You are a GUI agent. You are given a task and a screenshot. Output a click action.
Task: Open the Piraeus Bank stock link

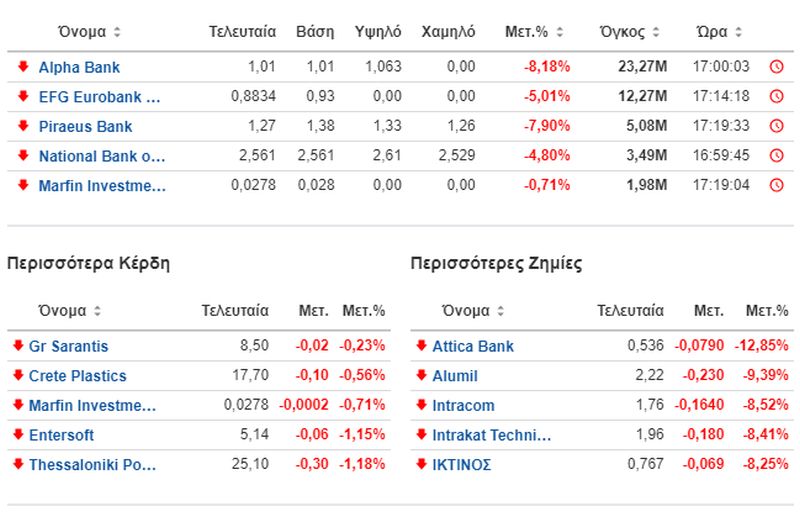[x=85, y=126]
